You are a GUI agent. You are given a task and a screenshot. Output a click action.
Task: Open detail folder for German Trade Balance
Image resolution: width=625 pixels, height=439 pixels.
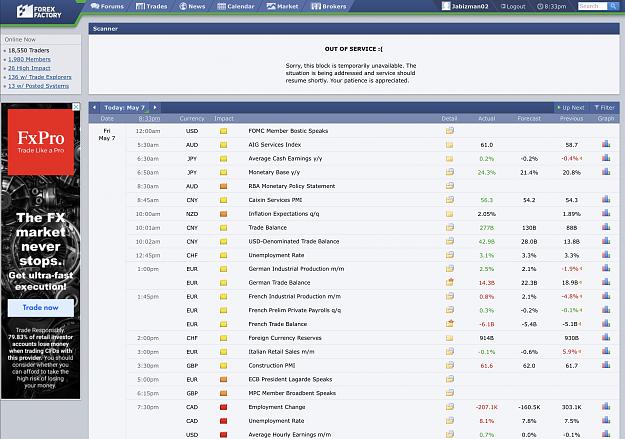[x=450, y=282]
